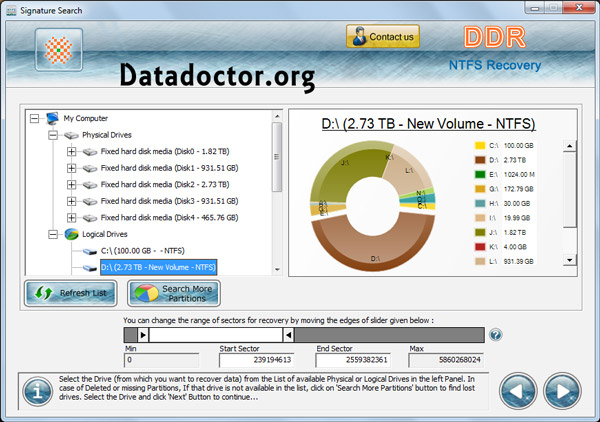
Task: Click the D:\ brown donut chart segment
Action: coord(373,251)
